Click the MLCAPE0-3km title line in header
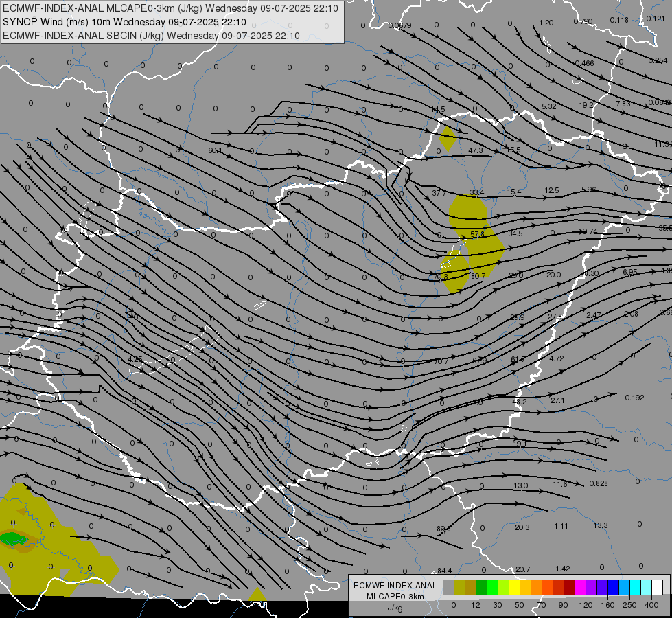Image resolution: width=672 pixels, height=618 pixels. (170, 8)
